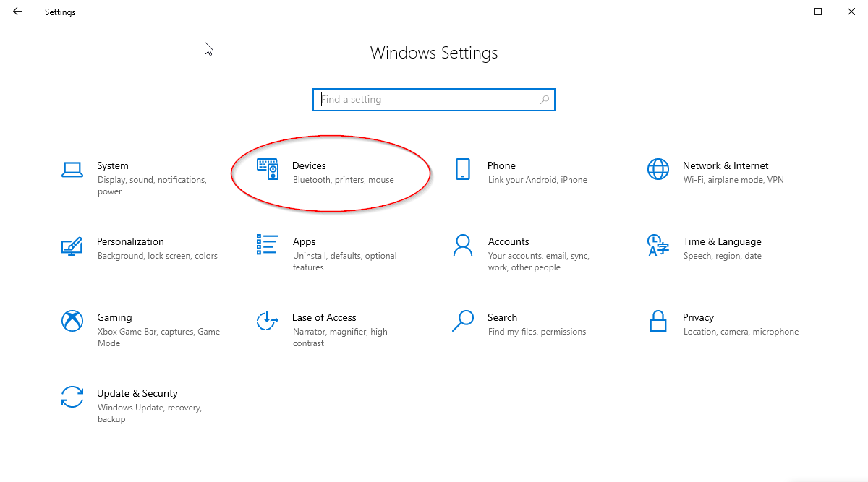The width and height of the screenshot is (868, 482).
Task: Click magnifier icon in search box
Action: click(545, 100)
